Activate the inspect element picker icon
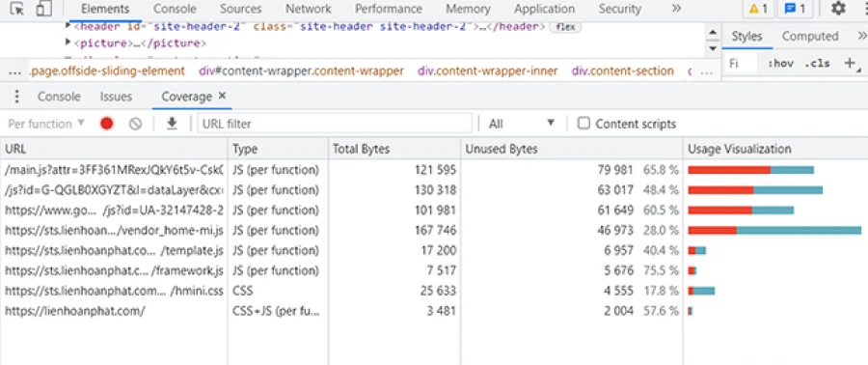Image resolution: width=868 pixels, height=365 pixels. coord(17,9)
